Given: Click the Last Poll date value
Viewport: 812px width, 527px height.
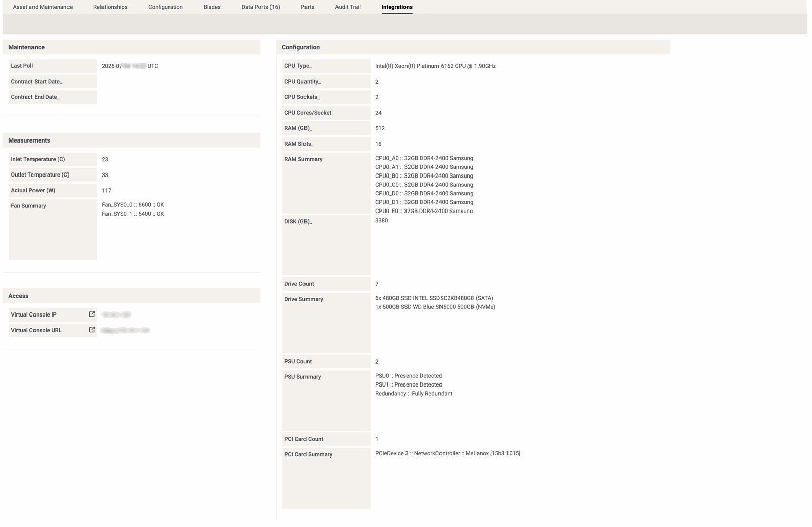Looking at the screenshot, I should [x=130, y=66].
